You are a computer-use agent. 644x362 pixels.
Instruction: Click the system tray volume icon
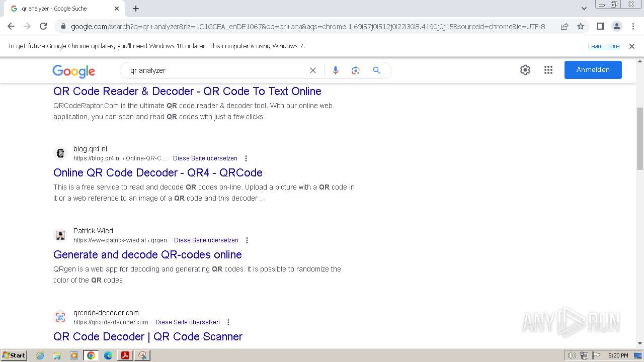572,355
